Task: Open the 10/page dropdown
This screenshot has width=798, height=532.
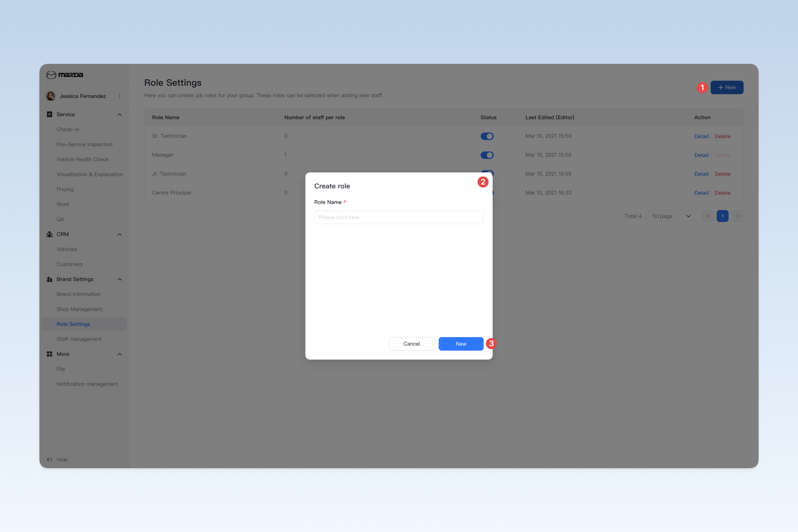Action: coord(671,216)
